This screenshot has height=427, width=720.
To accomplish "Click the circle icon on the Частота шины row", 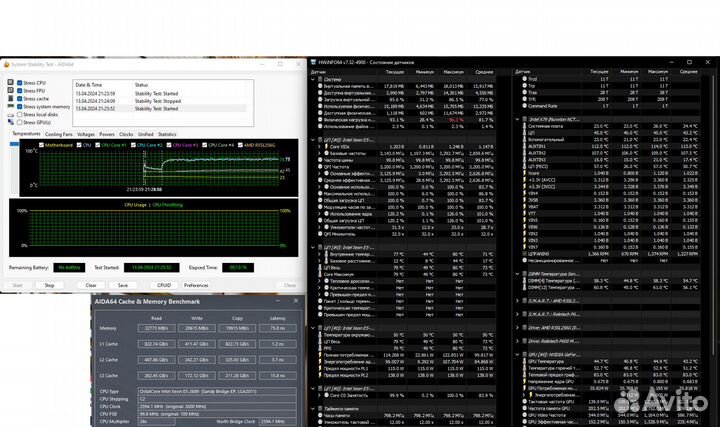I will [321, 160].
